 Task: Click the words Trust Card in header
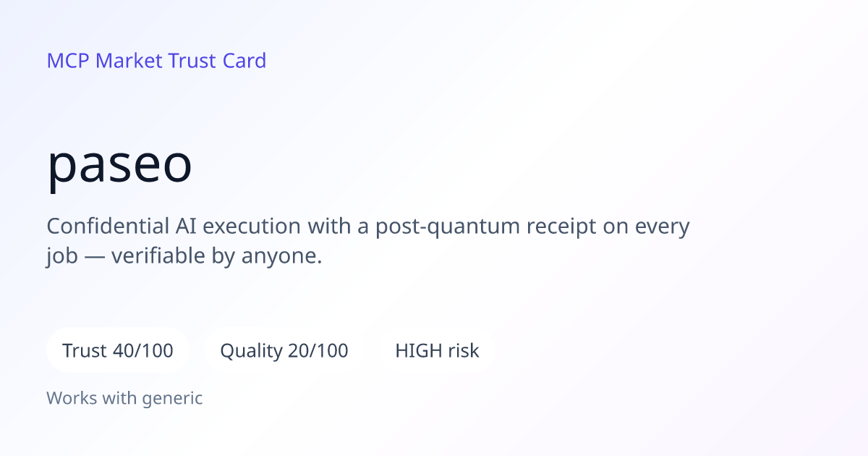[218, 61]
